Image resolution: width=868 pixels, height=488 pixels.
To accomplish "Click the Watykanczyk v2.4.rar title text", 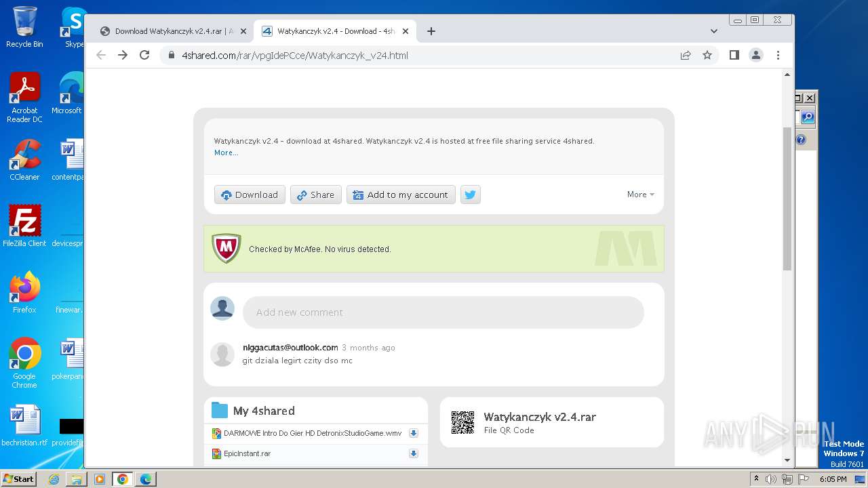I will pos(540,417).
